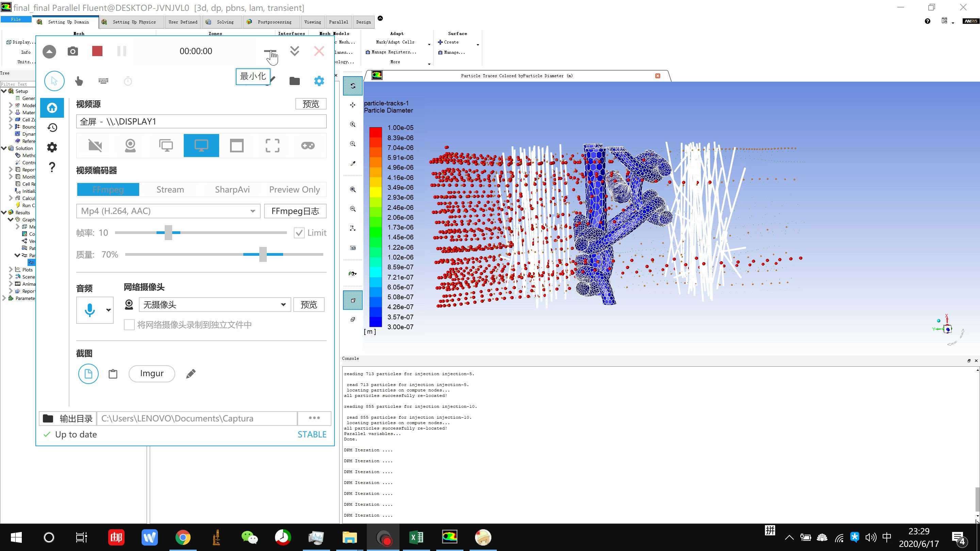Toggle the mouse clicks overlay icon
This screenshot has width=980, height=551.
[79, 81]
